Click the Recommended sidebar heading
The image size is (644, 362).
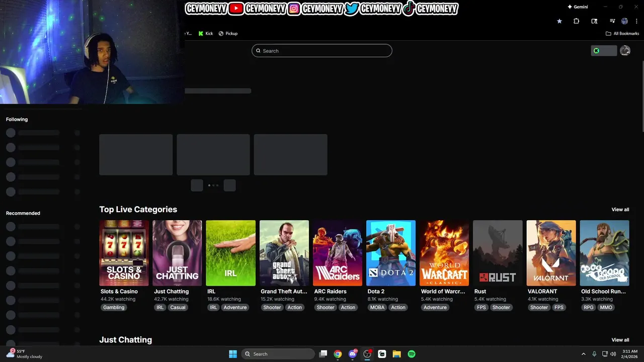[23, 213]
